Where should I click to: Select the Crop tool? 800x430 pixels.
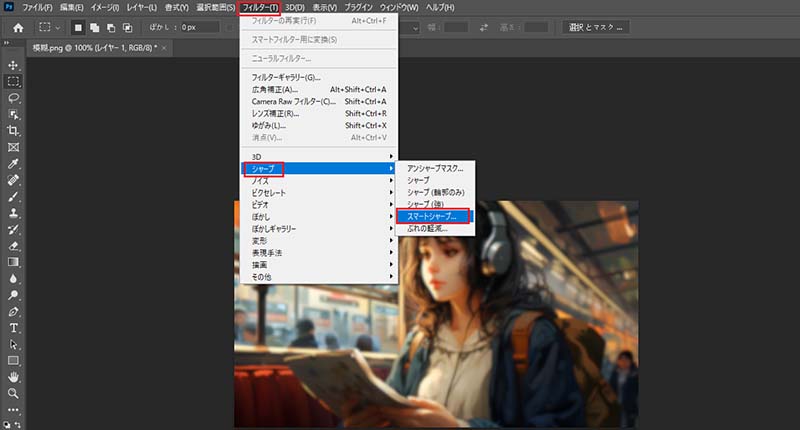[x=13, y=131]
